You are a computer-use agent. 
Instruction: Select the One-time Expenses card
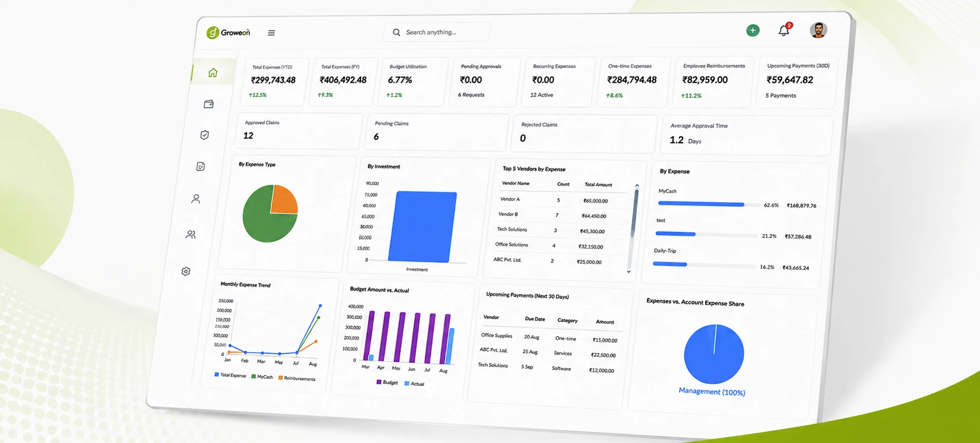coord(632,82)
